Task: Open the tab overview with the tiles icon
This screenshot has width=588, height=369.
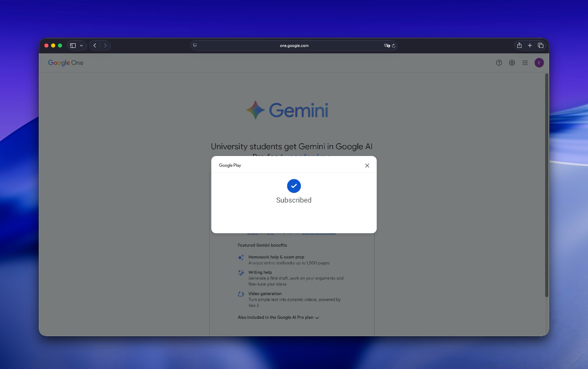Action: pyautogui.click(x=541, y=46)
